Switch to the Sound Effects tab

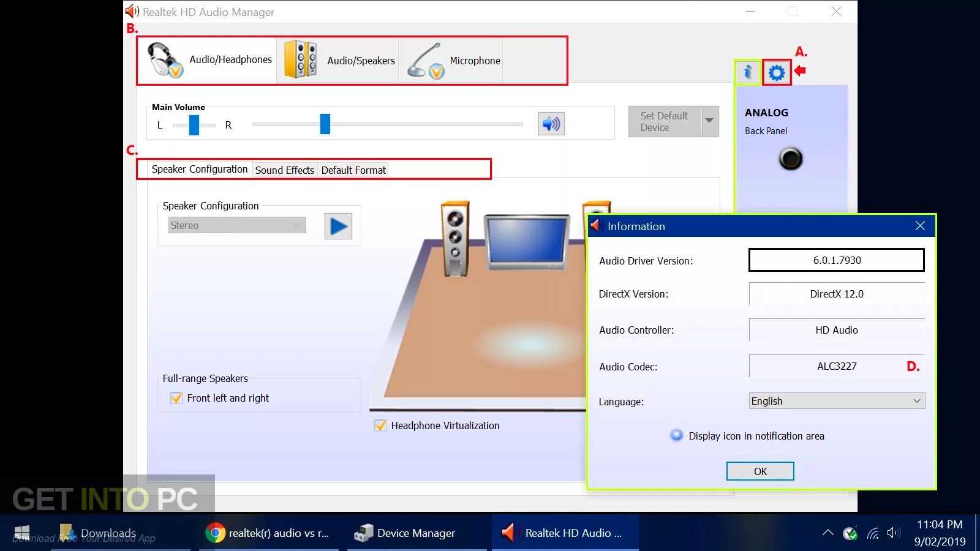pos(284,170)
